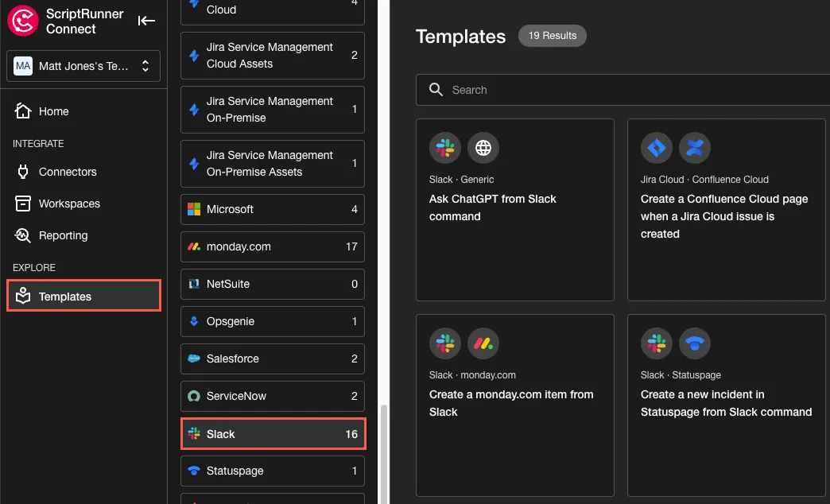Filter by Jira Service Management On-Premise Assets
This screenshot has height=504, width=830.
point(273,164)
